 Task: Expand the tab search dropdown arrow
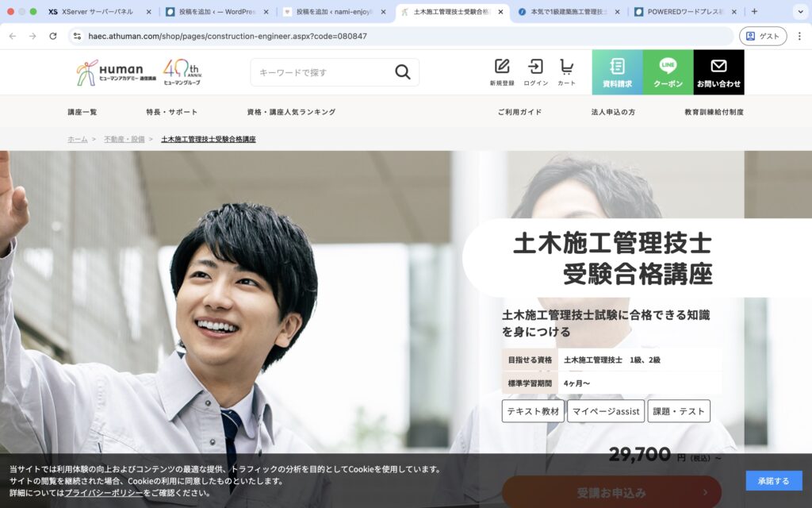click(799, 11)
